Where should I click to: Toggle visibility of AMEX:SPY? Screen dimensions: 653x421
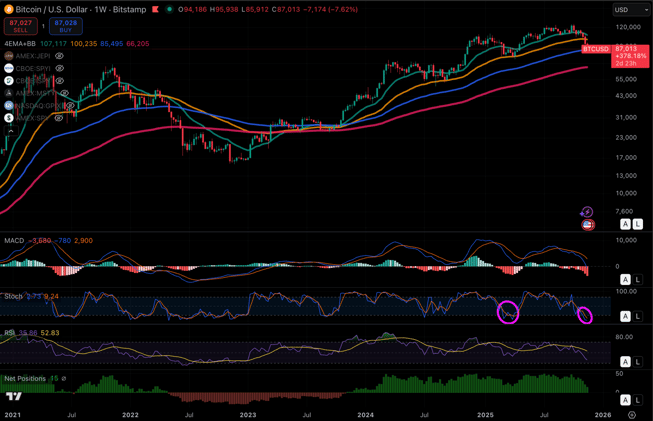(59, 118)
